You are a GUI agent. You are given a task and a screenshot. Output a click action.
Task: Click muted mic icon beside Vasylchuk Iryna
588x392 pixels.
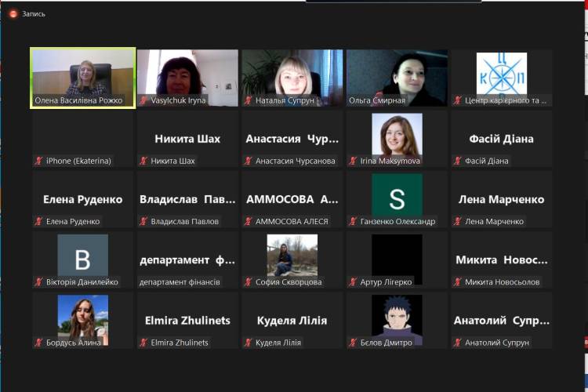tap(143, 100)
